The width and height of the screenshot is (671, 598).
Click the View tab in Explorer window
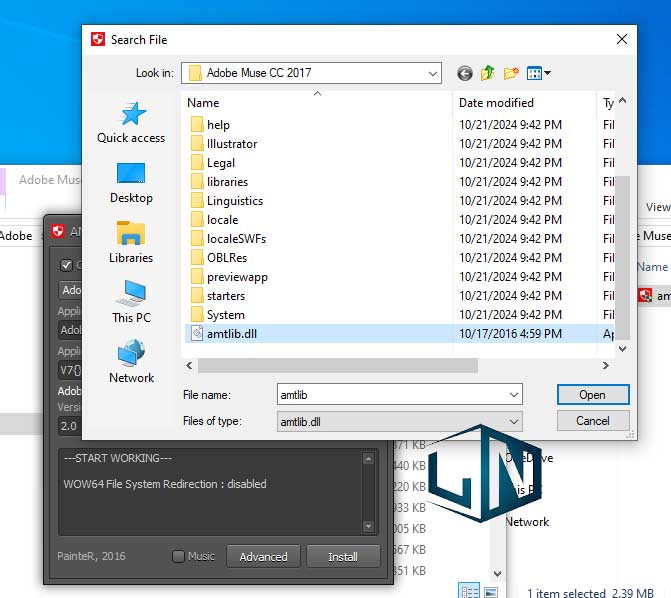(x=658, y=207)
